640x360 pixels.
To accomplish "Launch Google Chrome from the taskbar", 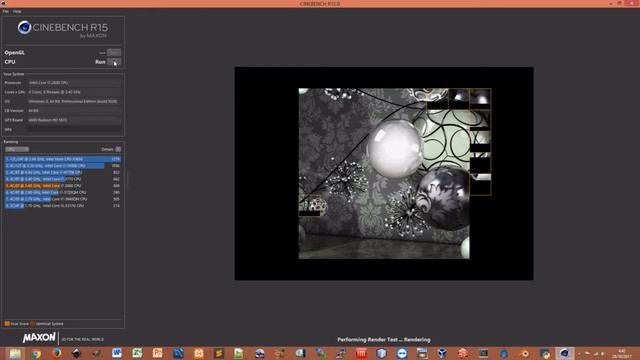I will pos(36,353).
